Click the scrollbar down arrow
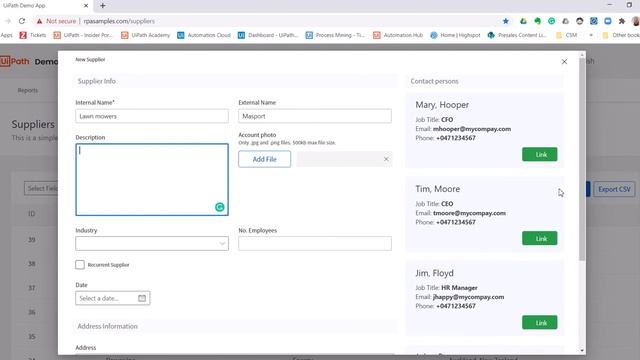This screenshot has height=360, width=640. click(582, 351)
